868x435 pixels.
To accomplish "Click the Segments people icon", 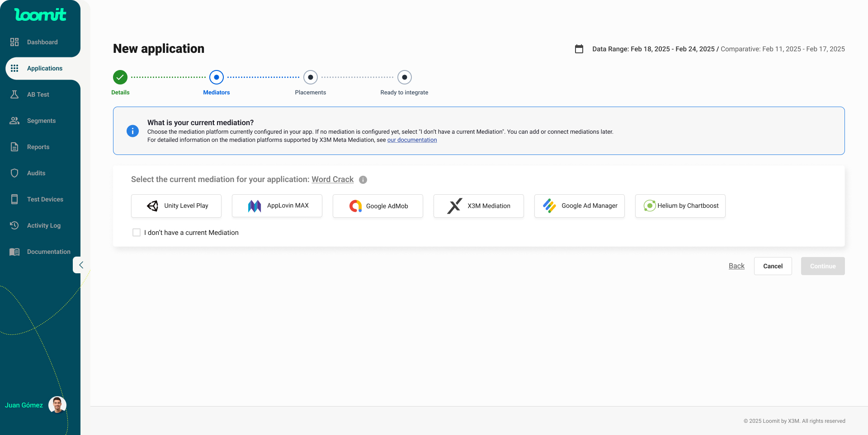I will click(x=14, y=121).
